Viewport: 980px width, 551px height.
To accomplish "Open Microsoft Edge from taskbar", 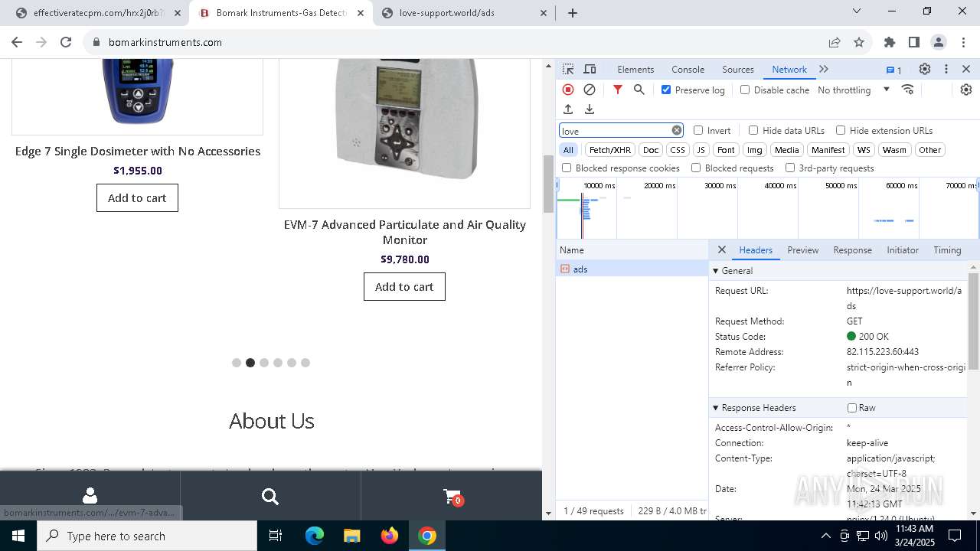I will pos(315,536).
